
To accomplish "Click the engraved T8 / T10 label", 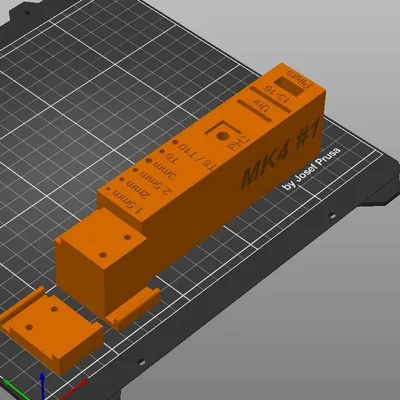I will coord(198,157).
